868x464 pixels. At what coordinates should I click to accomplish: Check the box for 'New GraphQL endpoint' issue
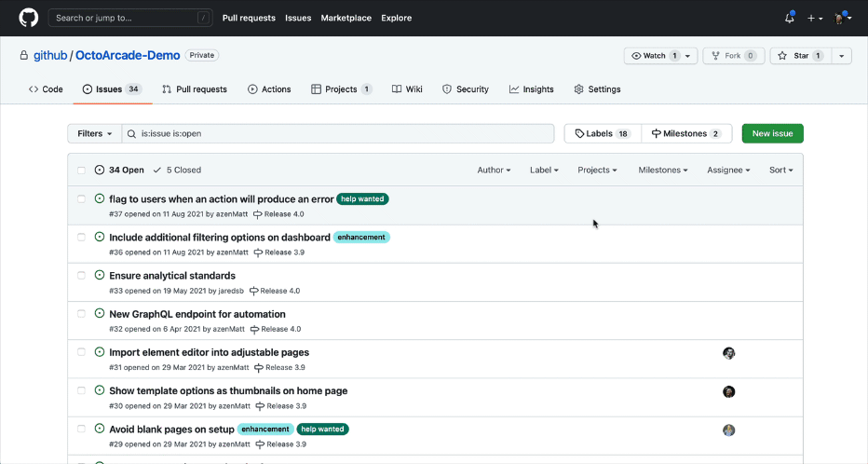(x=82, y=314)
